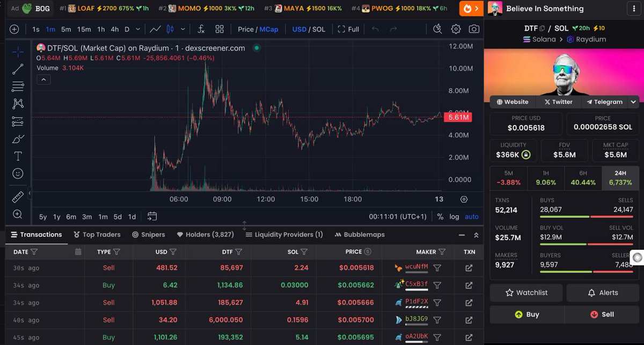Click the chart auto-fit target icon
Image resolution: width=644 pixels, height=345 pixels.
(x=464, y=199)
